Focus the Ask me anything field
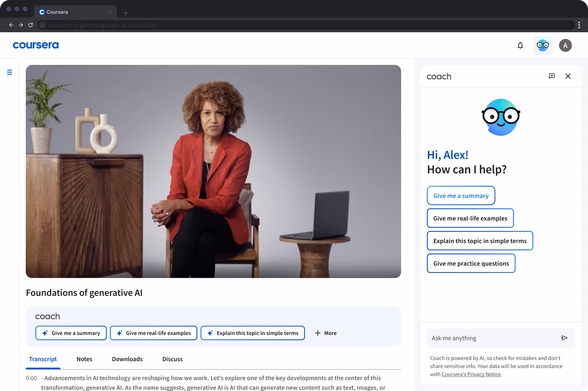Viewport: 588px width, 391px height. 493,338
